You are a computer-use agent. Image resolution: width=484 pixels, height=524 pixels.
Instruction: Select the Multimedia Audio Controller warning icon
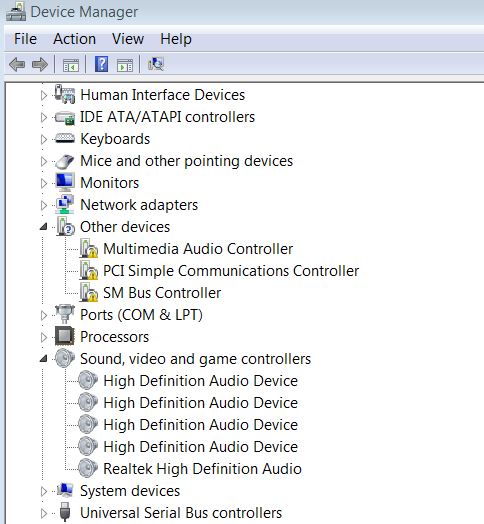tap(89, 248)
